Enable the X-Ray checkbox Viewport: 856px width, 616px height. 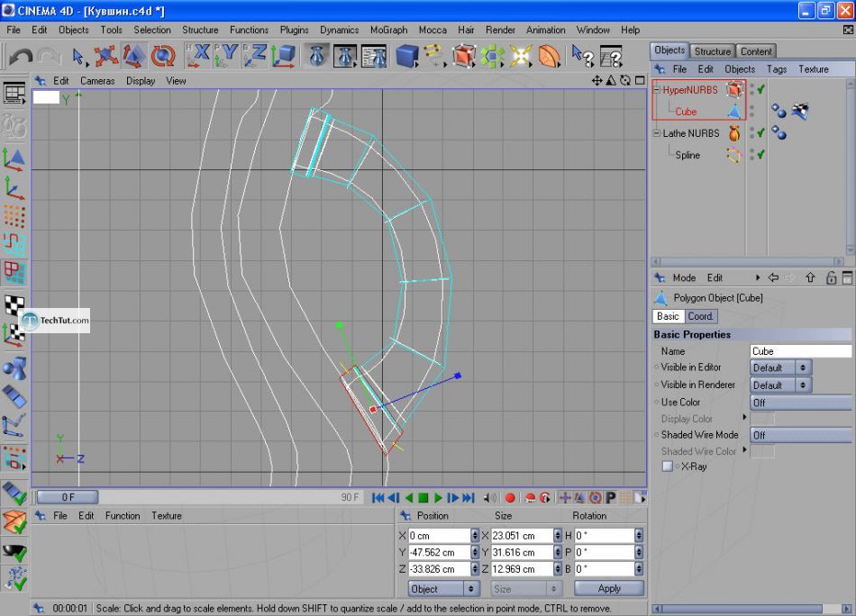(x=668, y=467)
